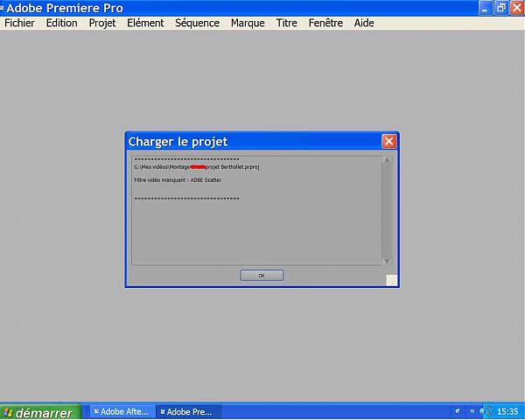
Task: Minimize the Adobe Premiere Pro window
Action: (485, 9)
